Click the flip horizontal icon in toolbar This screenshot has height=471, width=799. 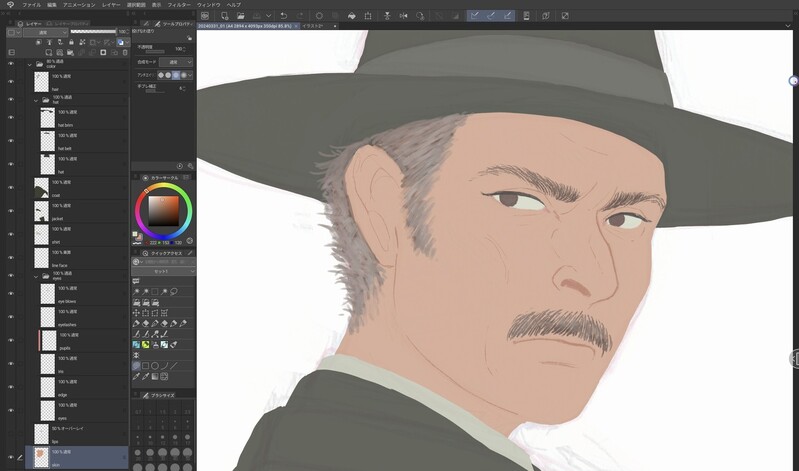coord(403,16)
